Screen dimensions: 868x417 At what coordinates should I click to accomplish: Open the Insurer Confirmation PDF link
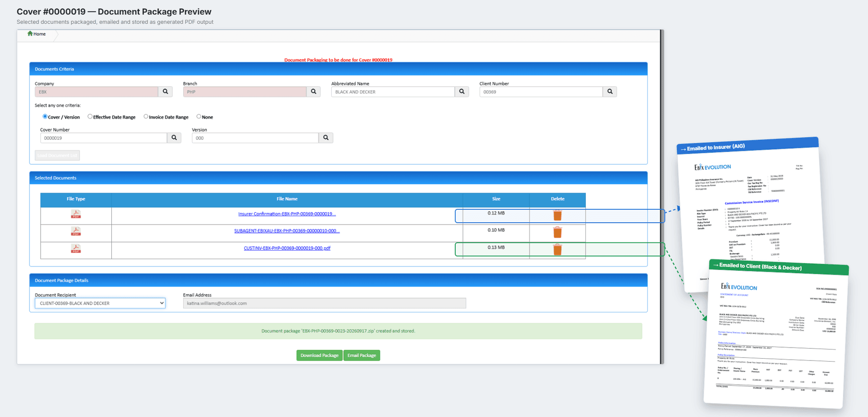point(287,214)
